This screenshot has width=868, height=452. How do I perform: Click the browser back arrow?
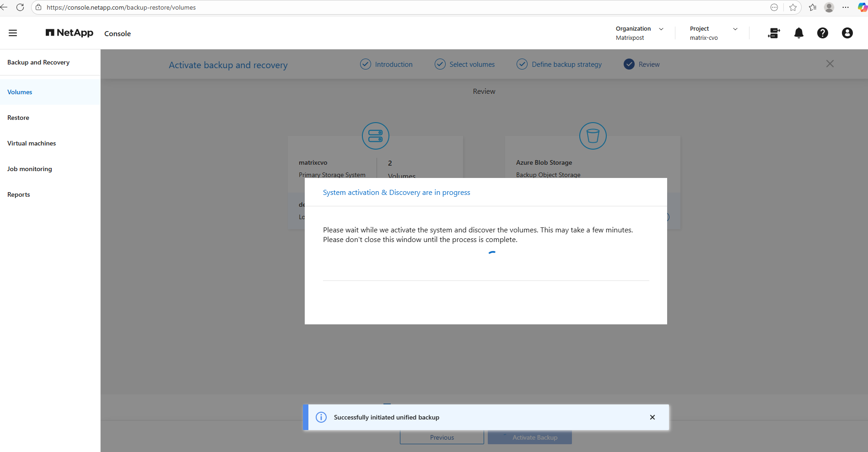4,7
